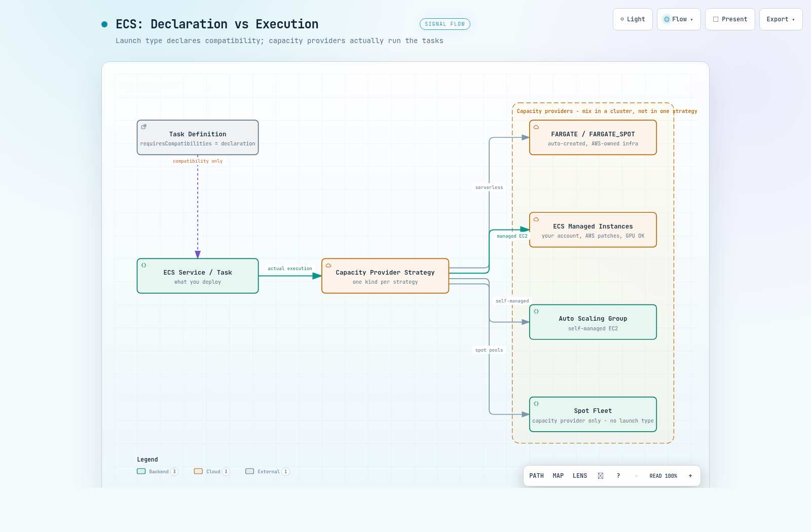
Task: Click the count badge next to External legend
Action: click(286, 472)
